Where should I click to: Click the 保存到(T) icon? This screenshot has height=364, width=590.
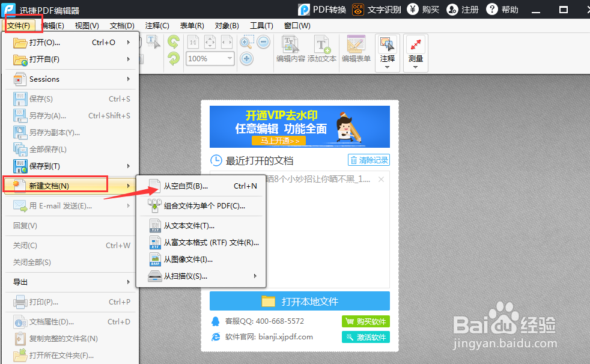pyautogui.click(x=20, y=166)
